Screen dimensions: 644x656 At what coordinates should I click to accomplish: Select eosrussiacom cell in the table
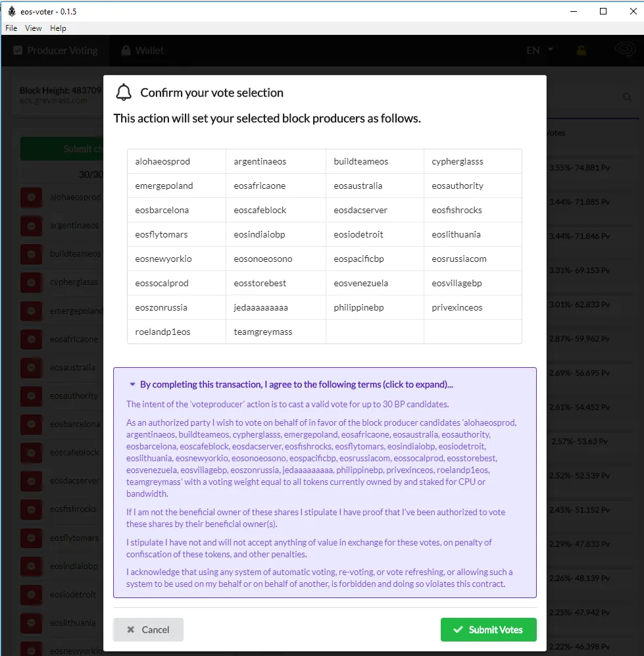point(473,259)
